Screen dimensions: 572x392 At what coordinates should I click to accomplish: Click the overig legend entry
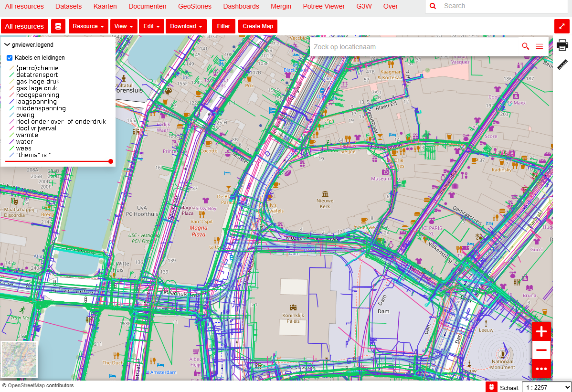(25, 115)
